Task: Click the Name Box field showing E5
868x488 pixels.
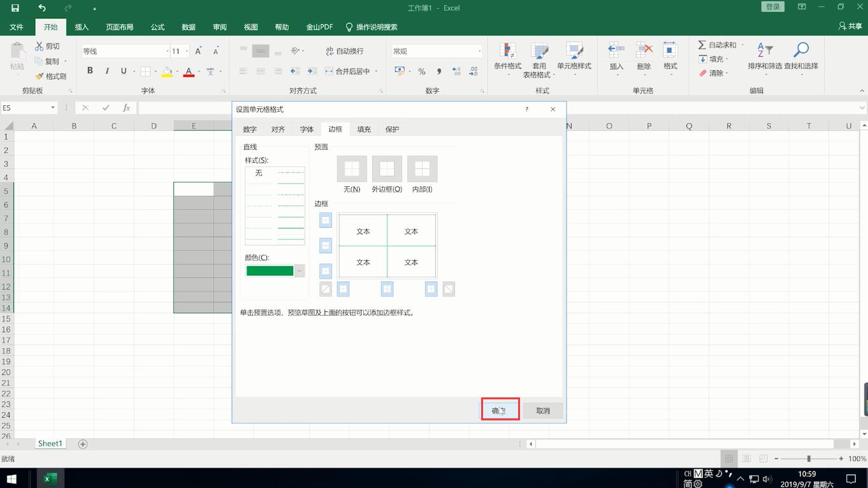Action: pos(24,108)
